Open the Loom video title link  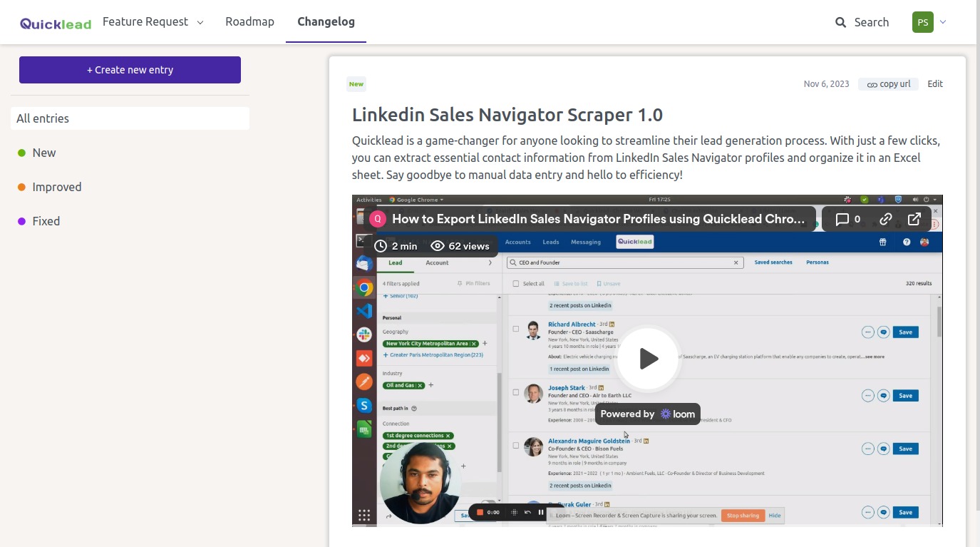coord(598,219)
